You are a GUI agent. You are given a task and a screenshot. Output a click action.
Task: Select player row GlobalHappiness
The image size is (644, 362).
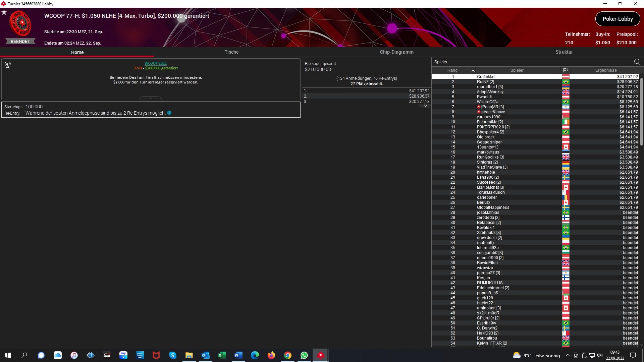pyautogui.click(x=535, y=207)
